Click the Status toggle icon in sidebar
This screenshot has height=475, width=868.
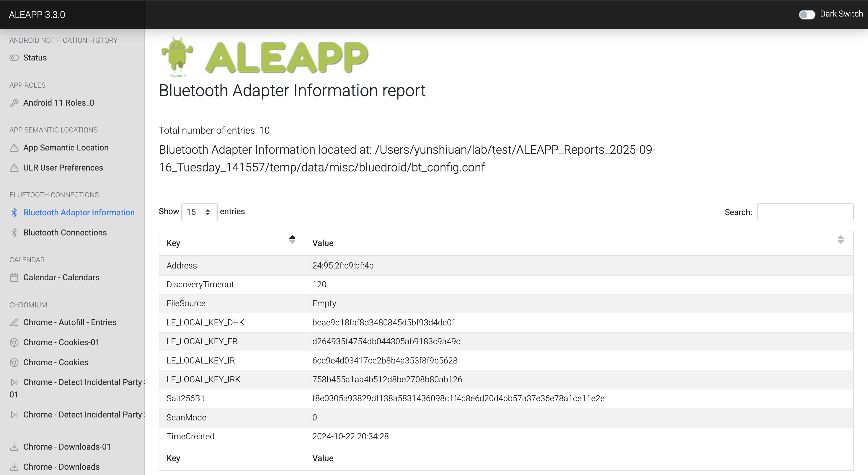14,58
